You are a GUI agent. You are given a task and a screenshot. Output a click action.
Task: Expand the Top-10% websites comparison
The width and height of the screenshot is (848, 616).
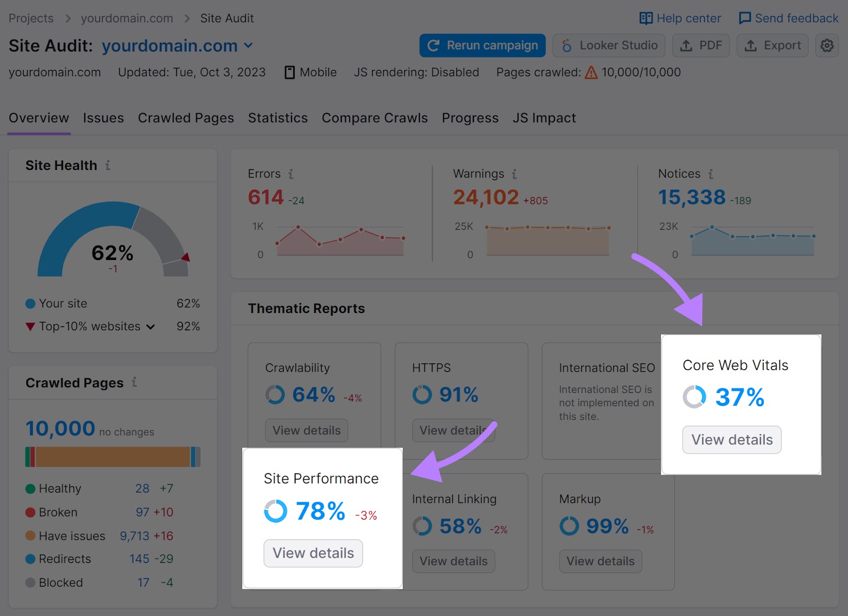coord(151,327)
